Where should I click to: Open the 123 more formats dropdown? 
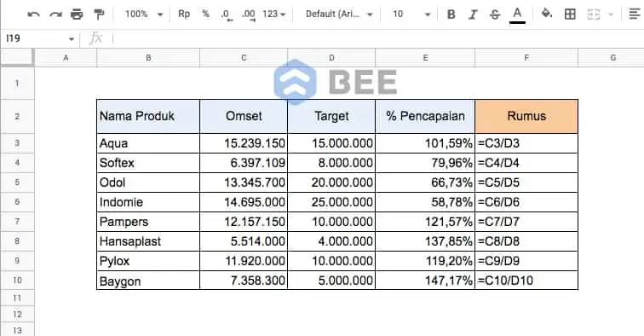coord(274,14)
